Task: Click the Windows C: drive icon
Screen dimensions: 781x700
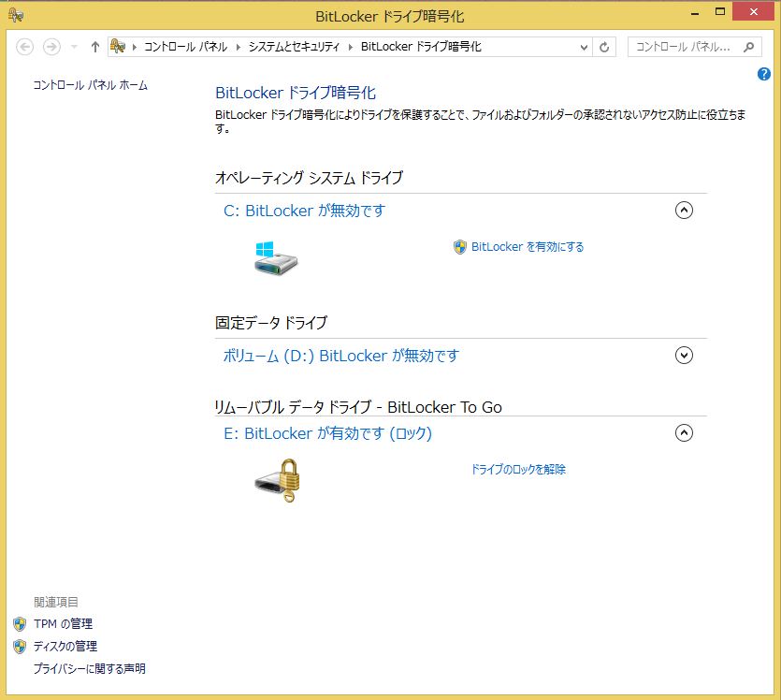Action: (275, 257)
